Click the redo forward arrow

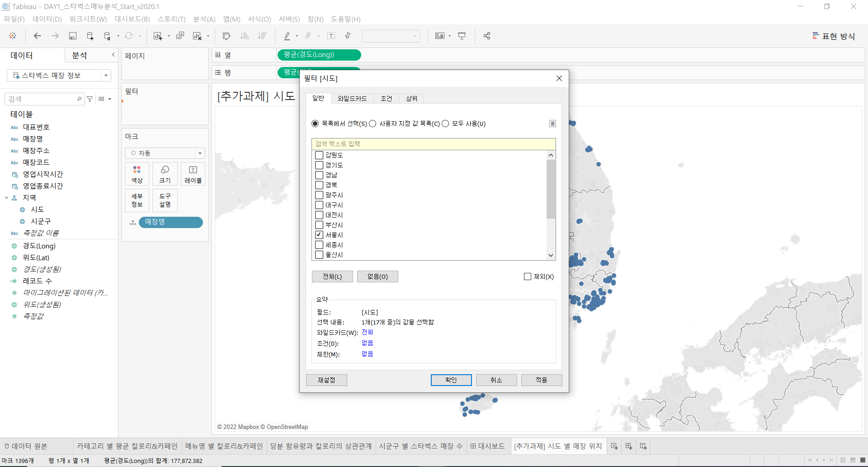[55, 36]
